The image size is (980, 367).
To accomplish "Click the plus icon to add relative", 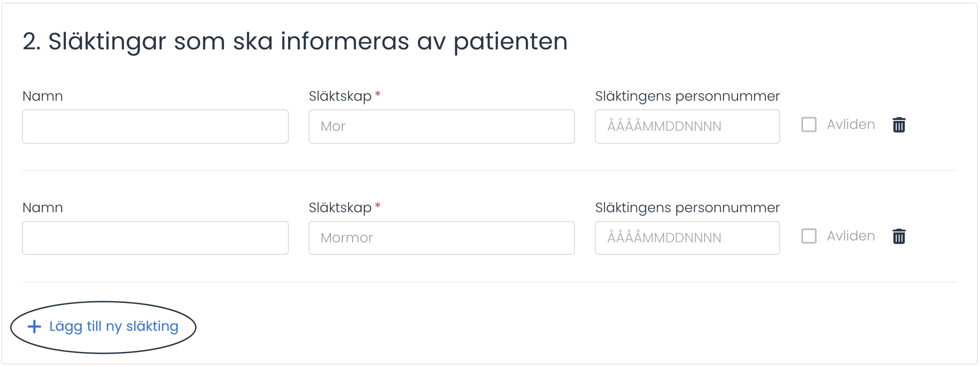I will point(34,327).
